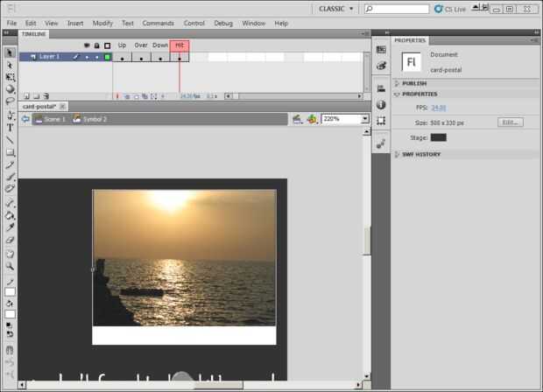Select the Line tool
This screenshot has width=543, height=392.
pyautogui.click(x=10, y=140)
